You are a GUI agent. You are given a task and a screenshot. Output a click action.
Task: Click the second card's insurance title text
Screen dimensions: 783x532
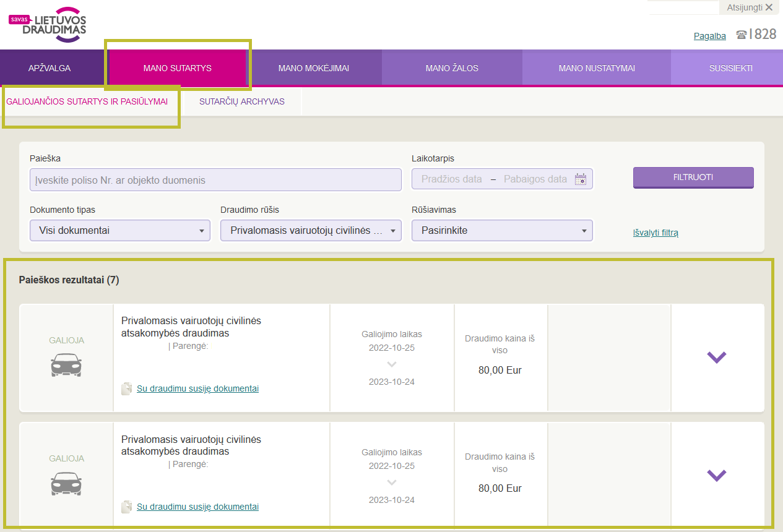pos(191,445)
